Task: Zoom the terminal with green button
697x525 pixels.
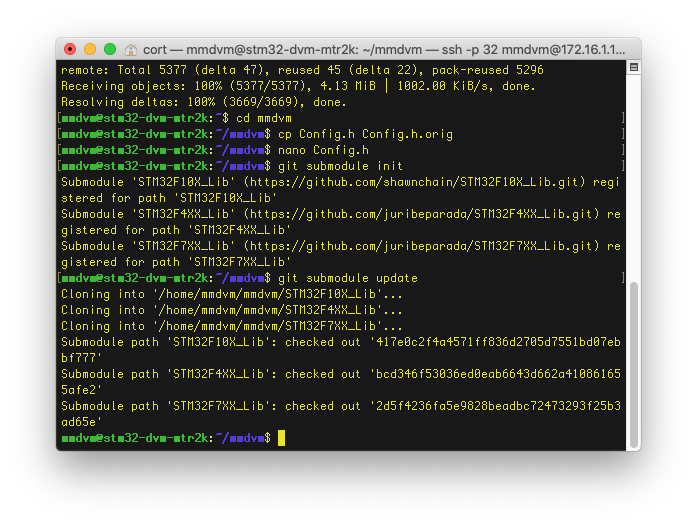Action: coord(110,49)
